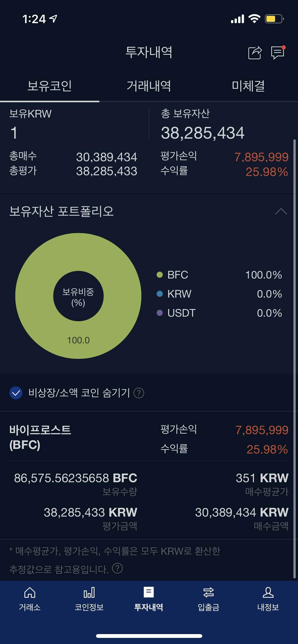The height and width of the screenshot is (644, 298).
Task: Open the chat icon with red notification dot
Action: [x=278, y=53]
